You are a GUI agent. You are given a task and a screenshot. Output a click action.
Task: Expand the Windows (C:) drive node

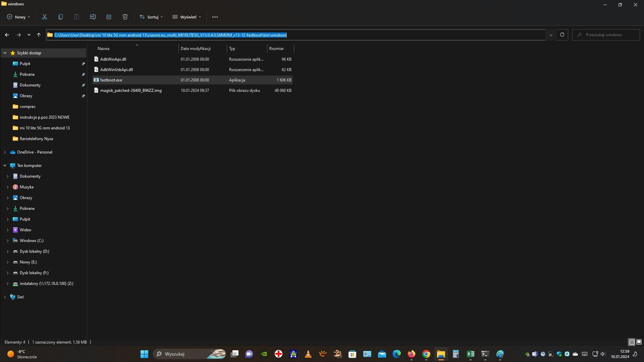[x=7, y=241]
